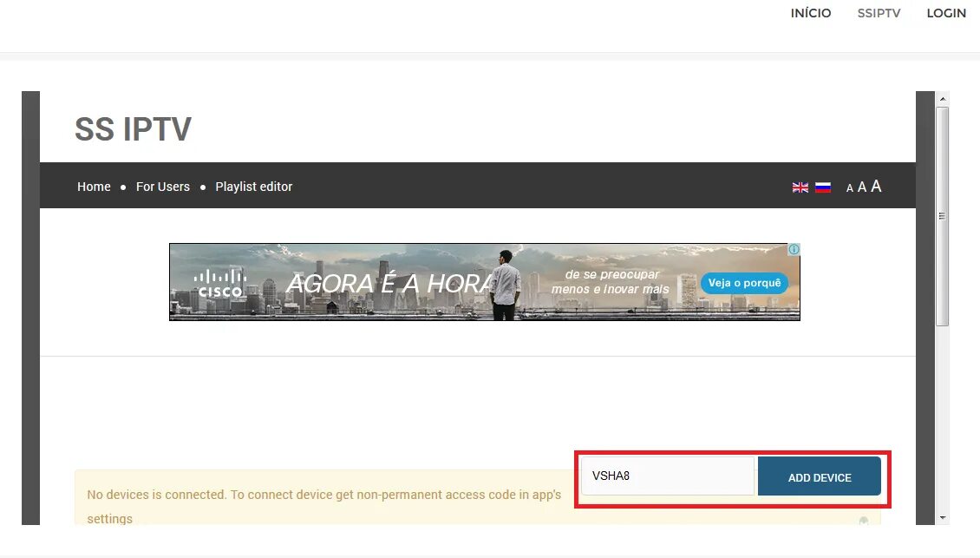
Task: Click the scrollbar up arrow
Action: (x=943, y=99)
